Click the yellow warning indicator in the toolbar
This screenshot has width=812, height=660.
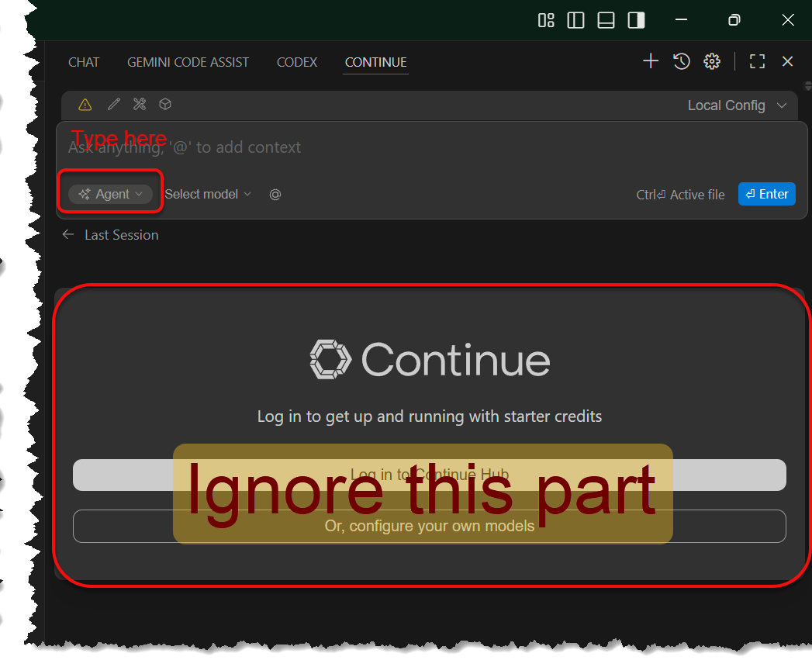coord(85,104)
